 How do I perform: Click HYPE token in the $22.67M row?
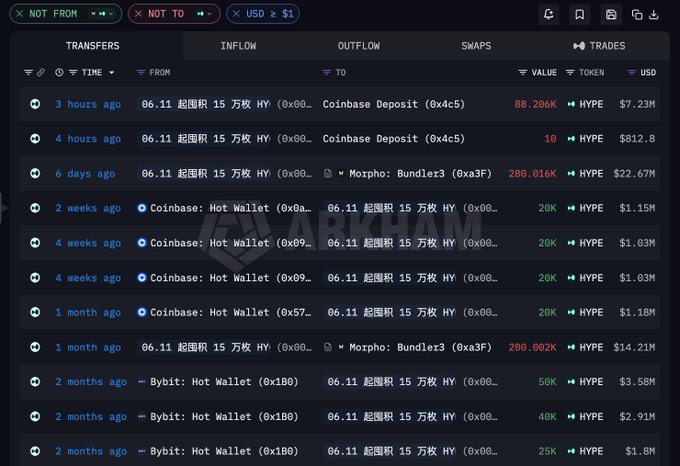(x=591, y=173)
